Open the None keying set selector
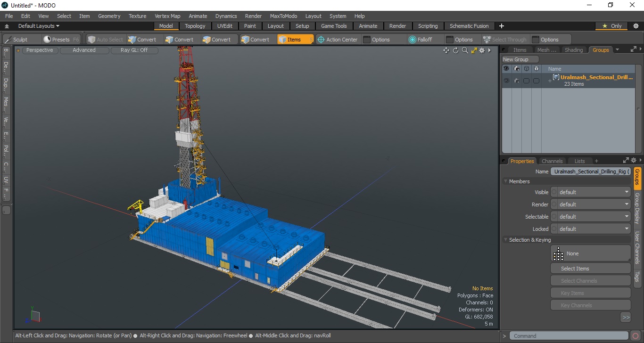This screenshot has width=644, height=343. [590, 253]
